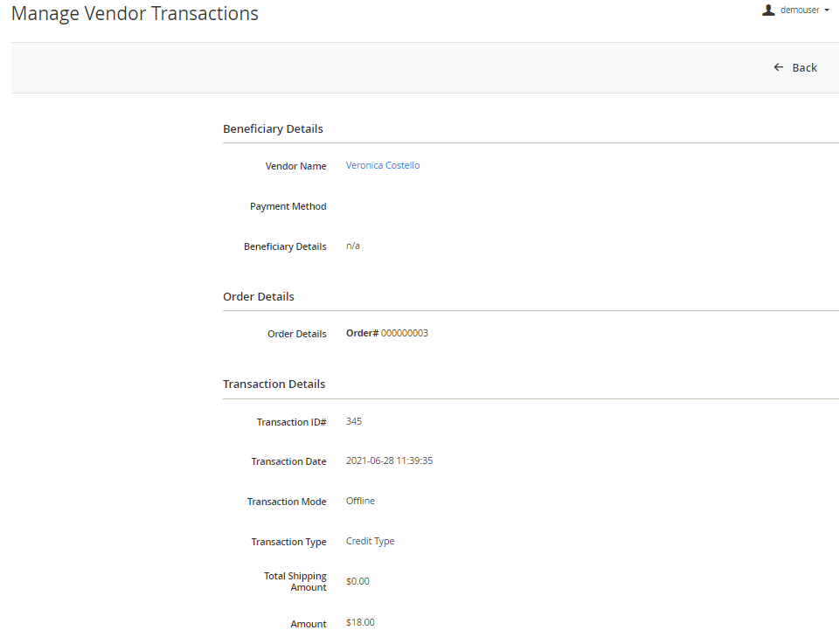The width and height of the screenshot is (840, 644).
Task: Click the Payment Method field label
Action: pos(288,206)
